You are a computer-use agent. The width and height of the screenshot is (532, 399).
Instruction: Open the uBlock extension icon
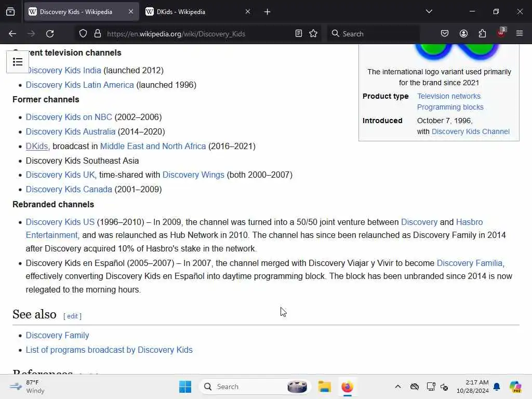[501, 33]
